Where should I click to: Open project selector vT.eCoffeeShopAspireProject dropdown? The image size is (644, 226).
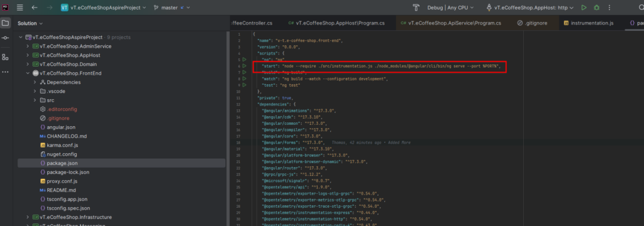tap(104, 8)
